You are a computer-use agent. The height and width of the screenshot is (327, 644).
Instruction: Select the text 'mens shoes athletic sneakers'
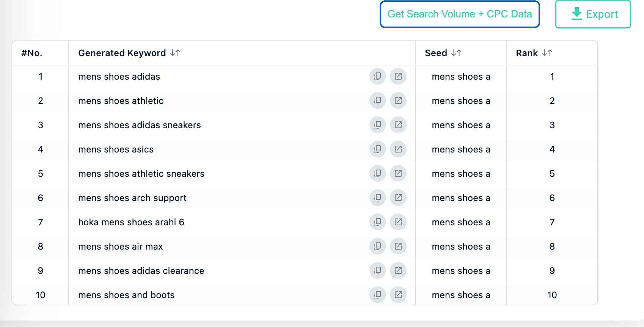[x=141, y=174]
